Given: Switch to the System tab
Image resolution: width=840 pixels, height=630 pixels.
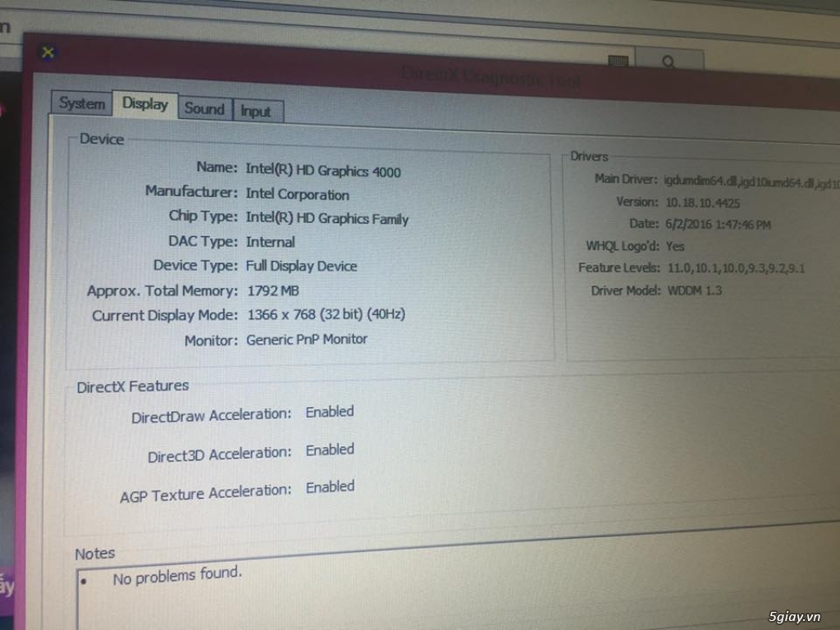Looking at the screenshot, I should pos(81,104).
